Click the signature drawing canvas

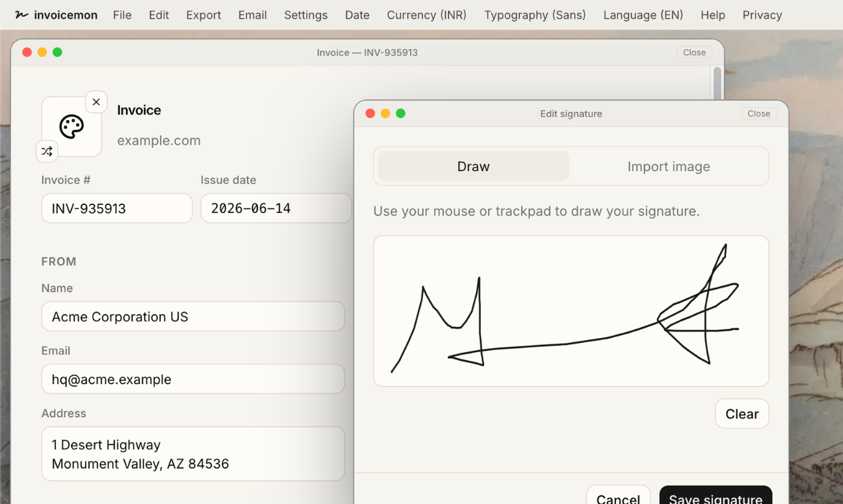[571, 311]
